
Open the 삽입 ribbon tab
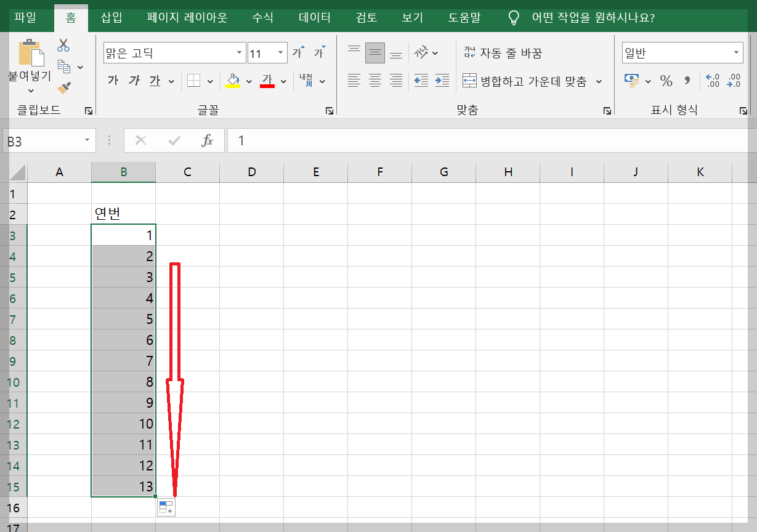[x=110, y=18]
